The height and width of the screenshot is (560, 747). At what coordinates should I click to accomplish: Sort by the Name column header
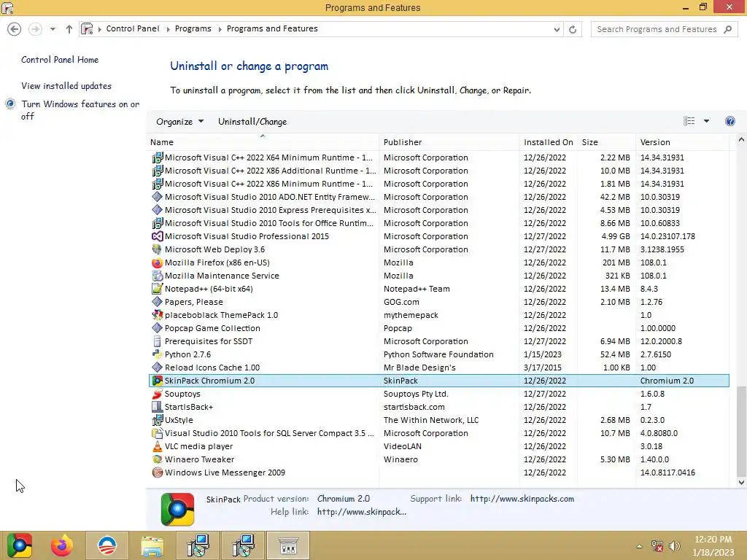263,142
